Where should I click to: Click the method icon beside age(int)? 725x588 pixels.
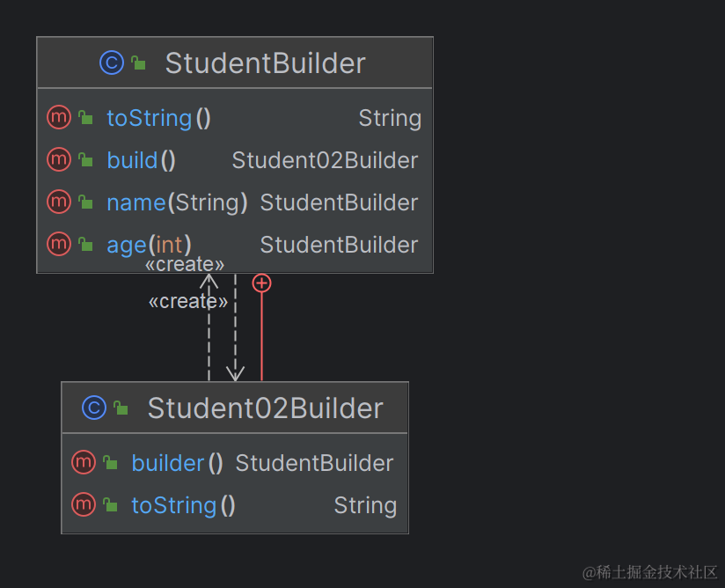pos(59,244)
